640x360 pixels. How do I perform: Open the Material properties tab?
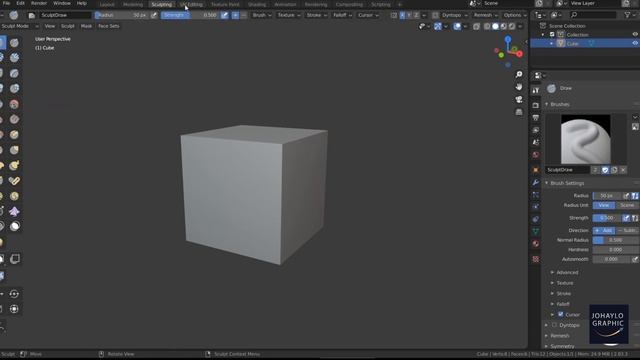(x=536, y=244)
